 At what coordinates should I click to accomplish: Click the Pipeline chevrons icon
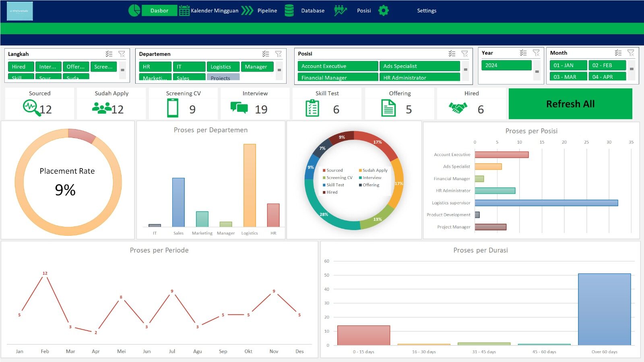(x=247, y=10)
